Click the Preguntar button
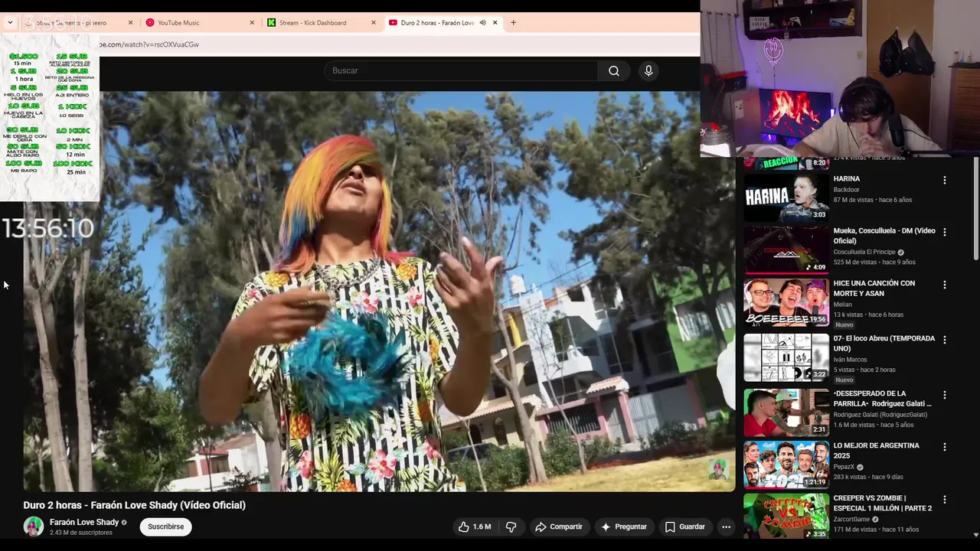Image resolution: width=980 pixels, height=551 pixels. point(624,527)
